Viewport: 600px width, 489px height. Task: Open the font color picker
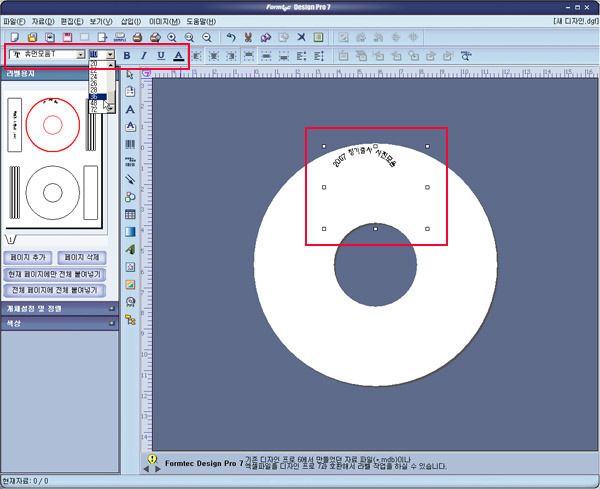click(179, 55)
